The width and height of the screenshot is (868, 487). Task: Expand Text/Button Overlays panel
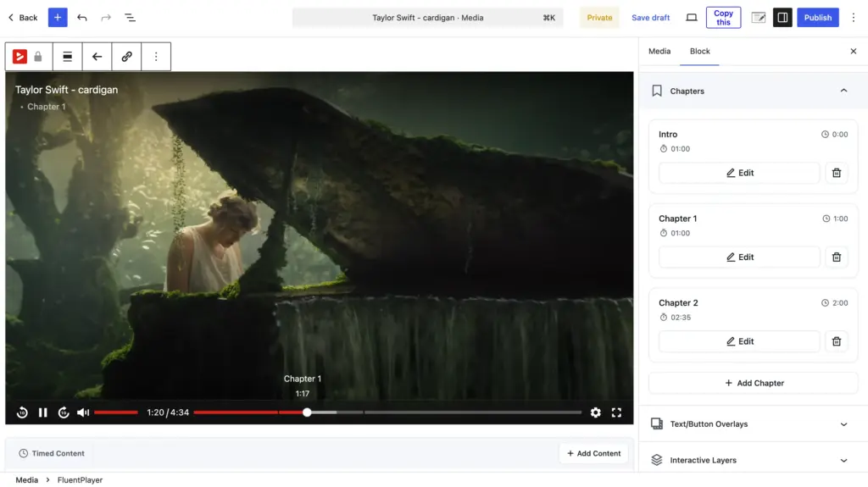[x=754, y=424]
